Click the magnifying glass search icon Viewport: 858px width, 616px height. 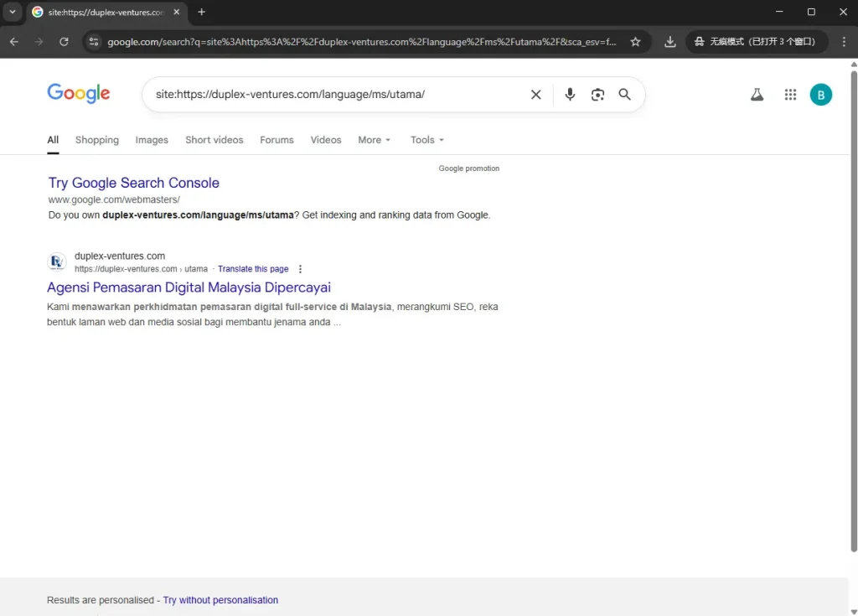(624, 95)
